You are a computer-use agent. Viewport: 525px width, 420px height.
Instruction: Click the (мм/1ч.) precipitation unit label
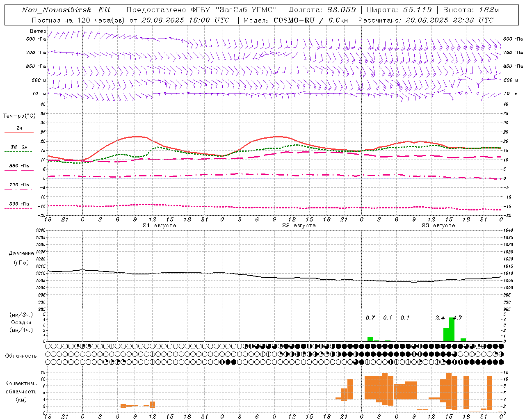(21, 330)
